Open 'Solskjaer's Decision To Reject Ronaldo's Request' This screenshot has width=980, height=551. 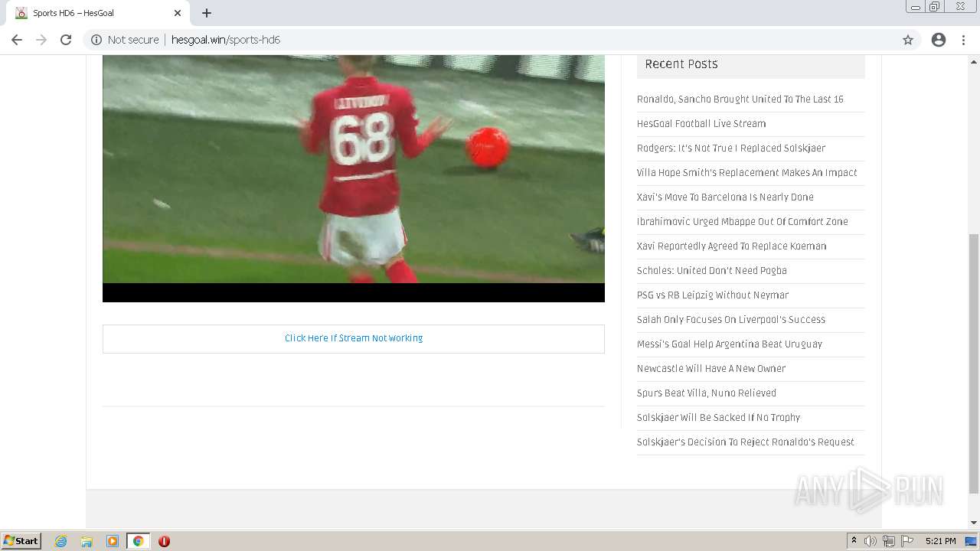(x=746, y=442)
